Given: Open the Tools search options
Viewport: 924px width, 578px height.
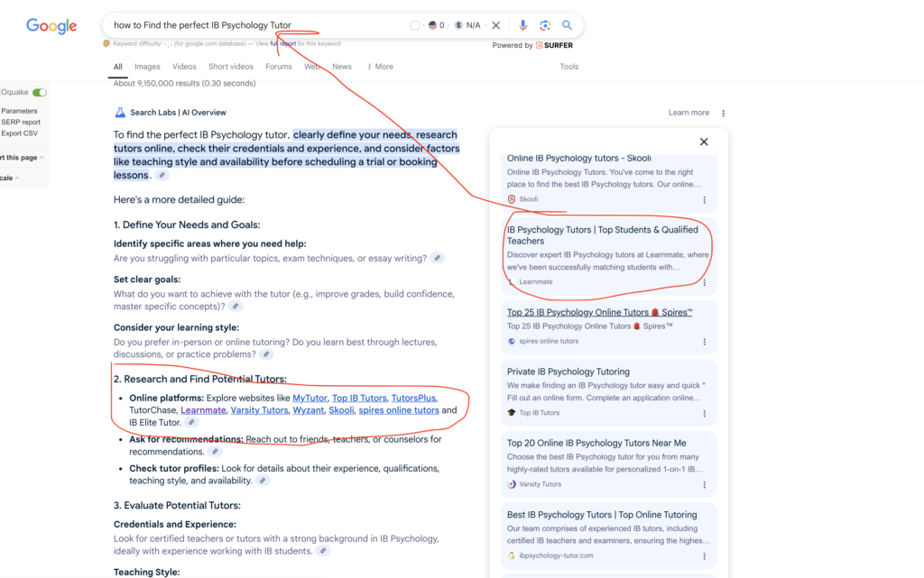Looking at the screenshot, I should (x=568, y=67).
